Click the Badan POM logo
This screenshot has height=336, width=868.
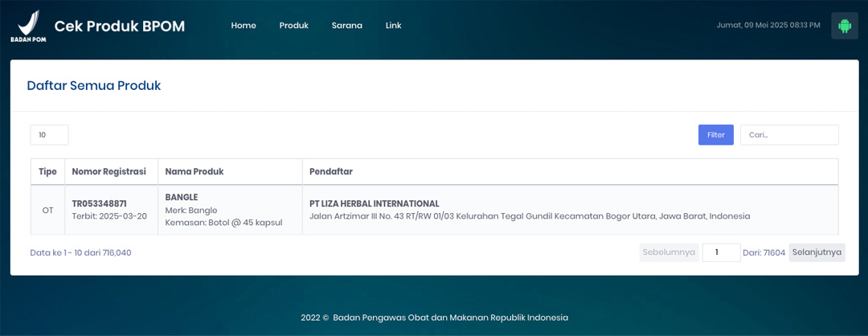point(27,26)
